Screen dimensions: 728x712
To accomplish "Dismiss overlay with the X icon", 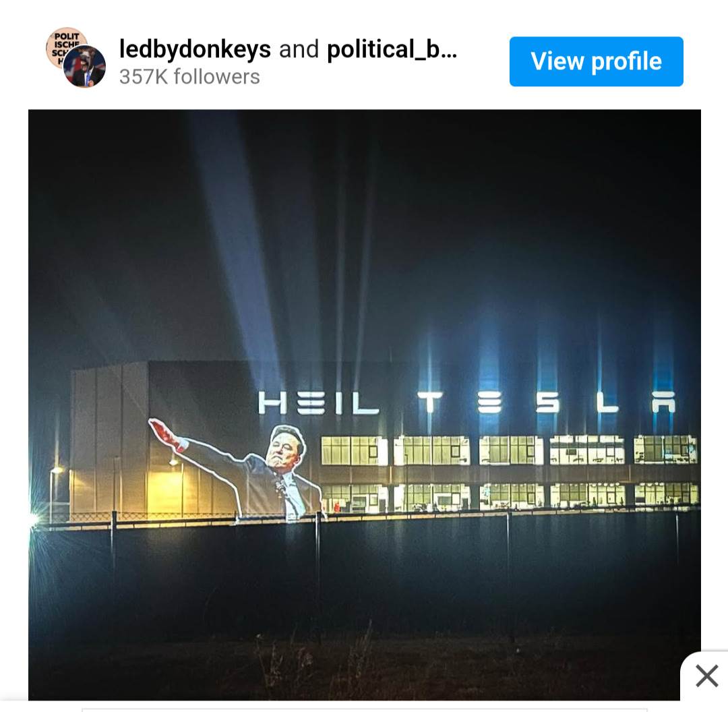I will [x=706, y=675].
